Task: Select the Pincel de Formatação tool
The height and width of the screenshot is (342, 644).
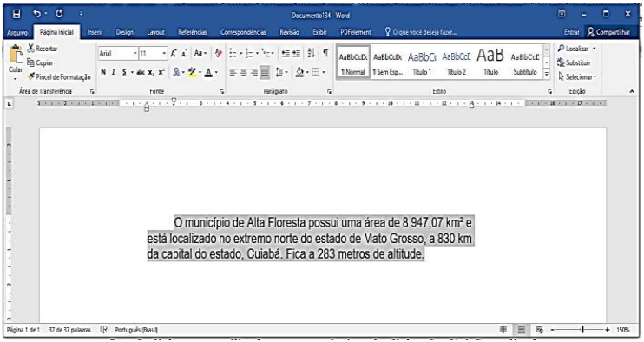Action: pos(59,76)
